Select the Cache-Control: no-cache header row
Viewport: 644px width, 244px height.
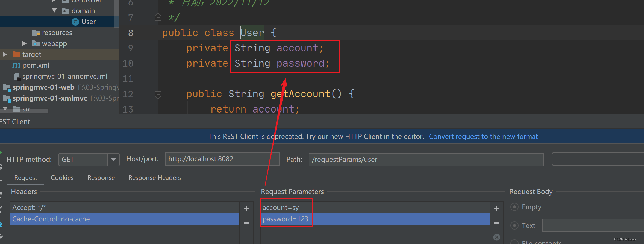(125, 219)
